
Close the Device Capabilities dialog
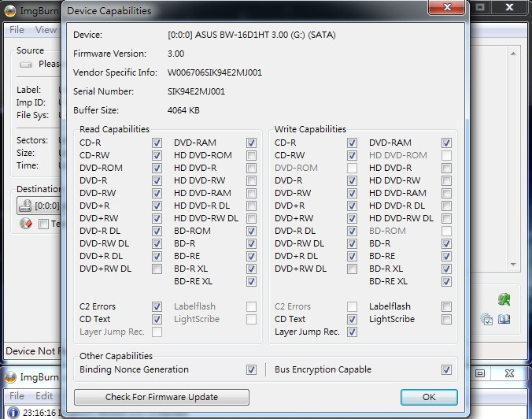446,9
